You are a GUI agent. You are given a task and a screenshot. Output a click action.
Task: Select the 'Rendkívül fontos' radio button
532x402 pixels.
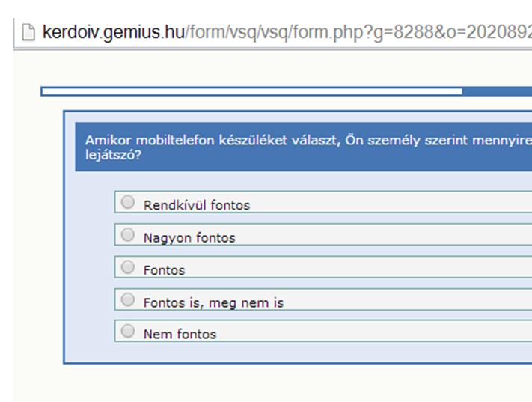(128, 202)
